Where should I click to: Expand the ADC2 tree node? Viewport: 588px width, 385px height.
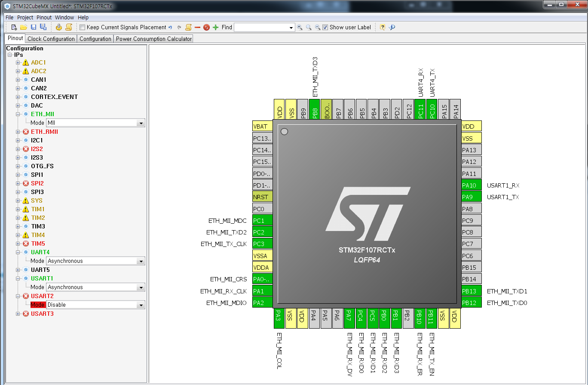[x=18, y=71]
